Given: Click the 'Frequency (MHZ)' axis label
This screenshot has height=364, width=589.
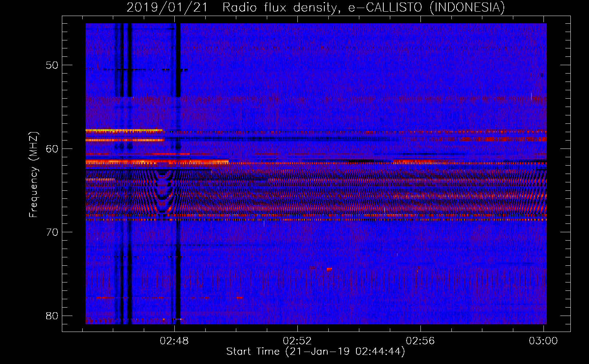Looking at the screenshot, I should click(33, 175).
